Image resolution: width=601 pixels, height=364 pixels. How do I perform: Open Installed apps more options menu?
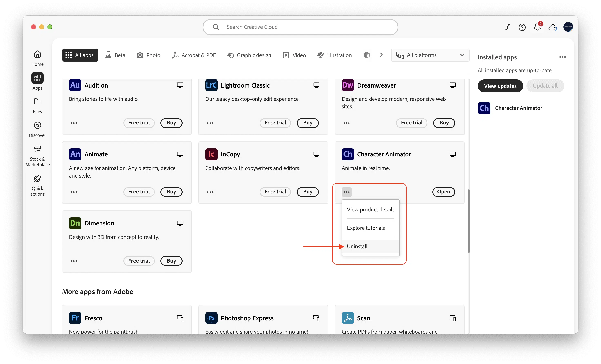(x=562, y=57)
